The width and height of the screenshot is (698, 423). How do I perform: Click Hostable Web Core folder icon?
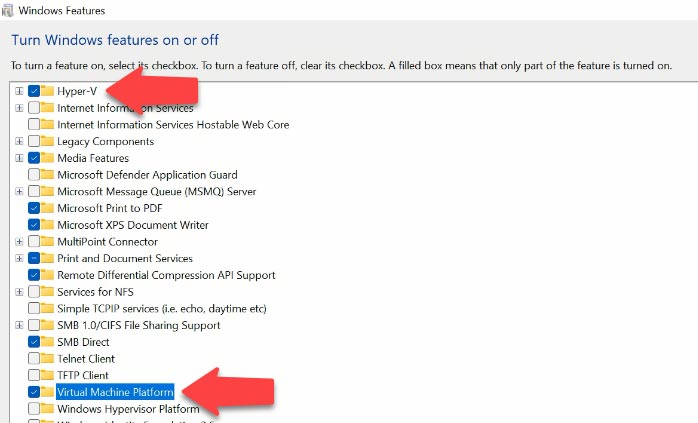(47, 124)
